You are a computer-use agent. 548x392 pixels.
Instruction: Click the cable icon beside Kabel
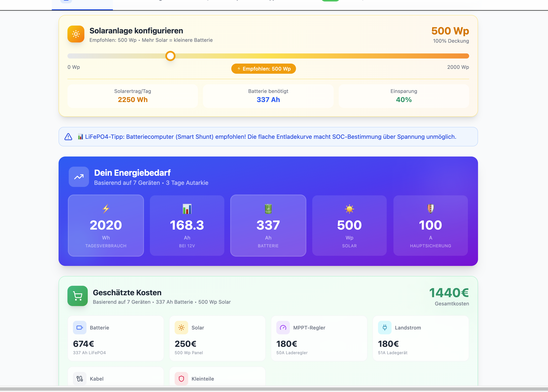tap(80, 379)
